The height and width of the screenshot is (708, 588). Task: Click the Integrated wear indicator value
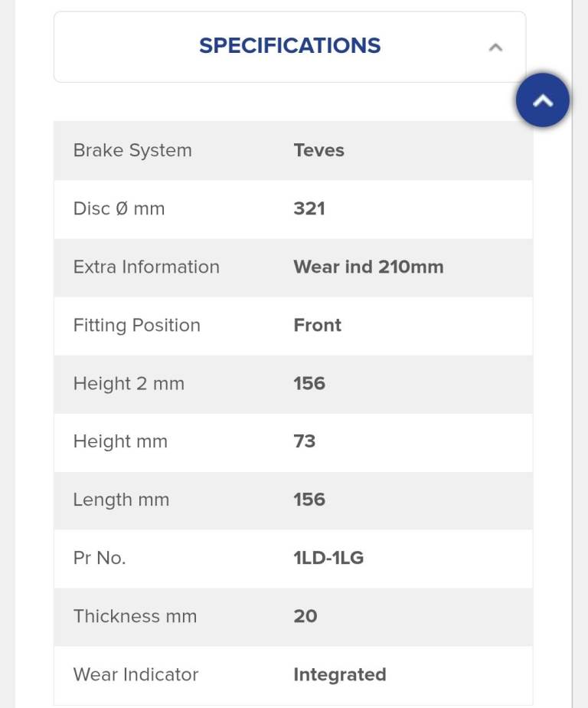(339, 674)
